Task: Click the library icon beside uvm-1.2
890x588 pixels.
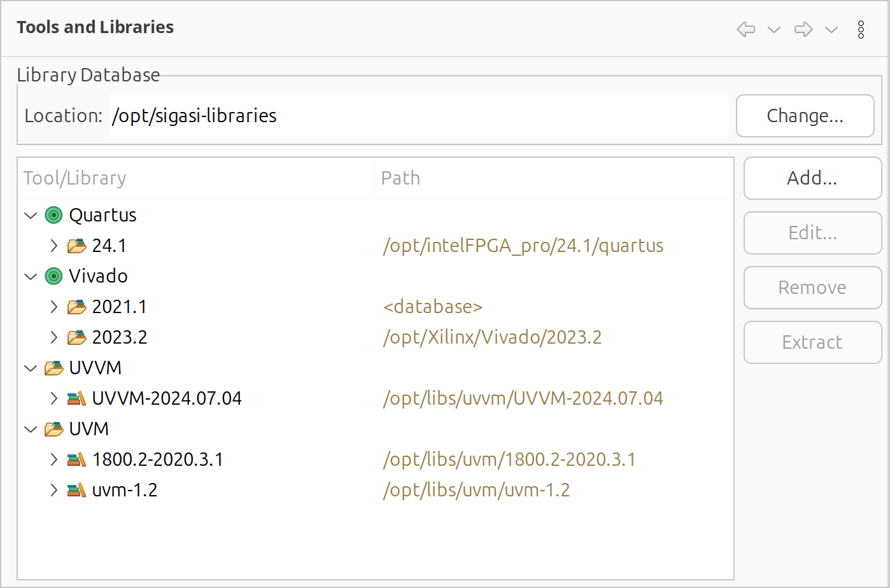Action: (x=77, y=490)
